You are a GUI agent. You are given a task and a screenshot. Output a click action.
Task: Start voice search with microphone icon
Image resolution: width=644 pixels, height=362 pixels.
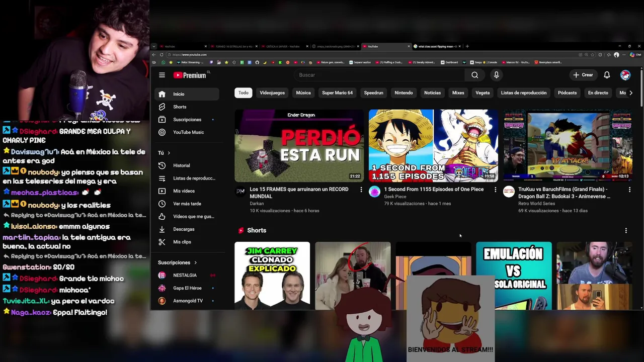(x=496, y=75)
